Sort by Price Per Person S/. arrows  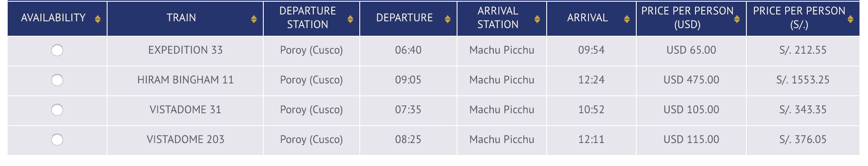coord(851,19)
